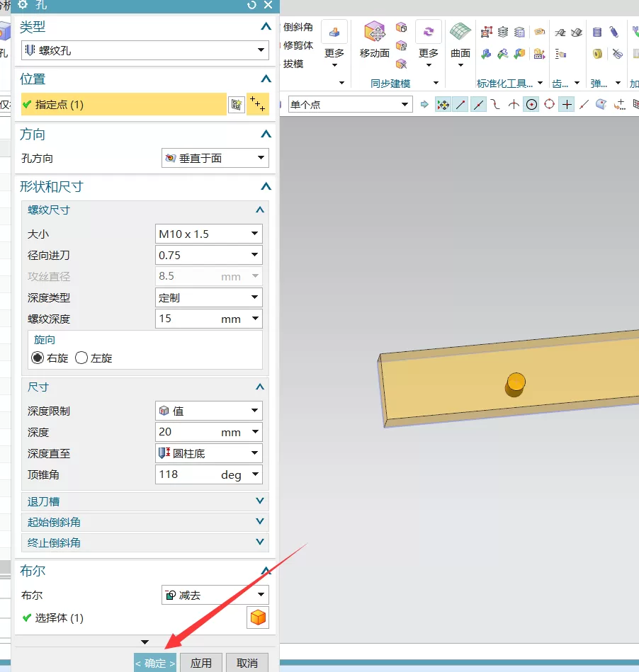Select the 右旋 right-hand radio button
Screen dimensions: 639x672
[x=38, y=358]
